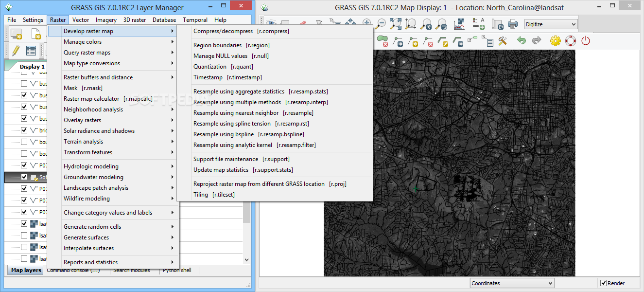
Task: Select Manage NULL values [r.null]
Action: [x=275, y=56]
